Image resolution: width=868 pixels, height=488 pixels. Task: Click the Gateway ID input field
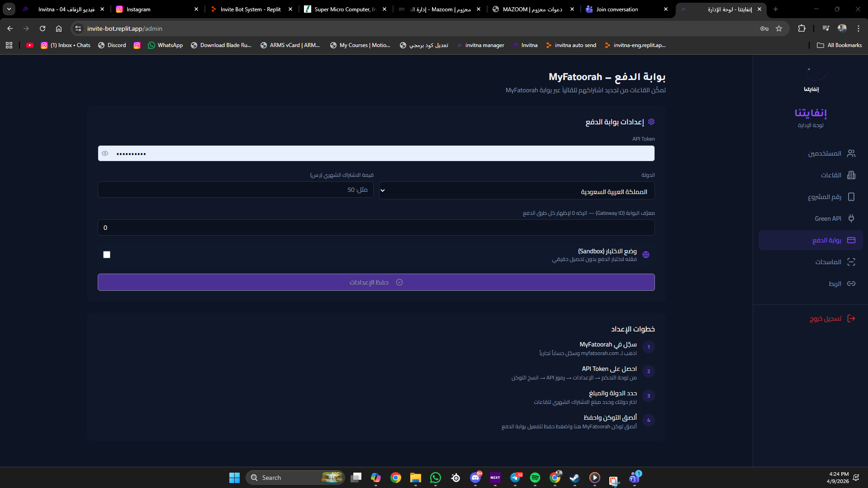pos(376,227)
